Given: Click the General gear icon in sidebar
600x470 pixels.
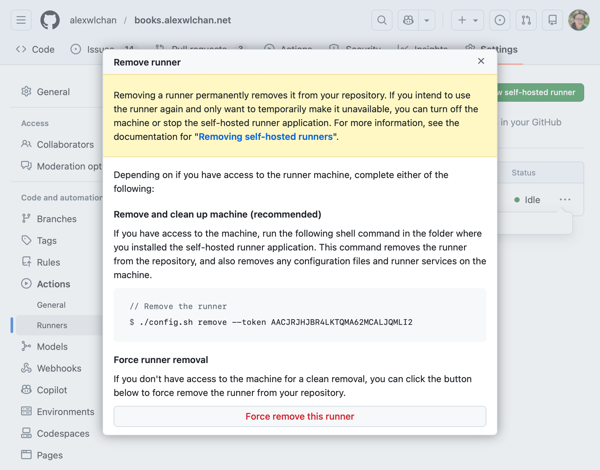Looking at the screenshot, I should click(x=26, y=91).
